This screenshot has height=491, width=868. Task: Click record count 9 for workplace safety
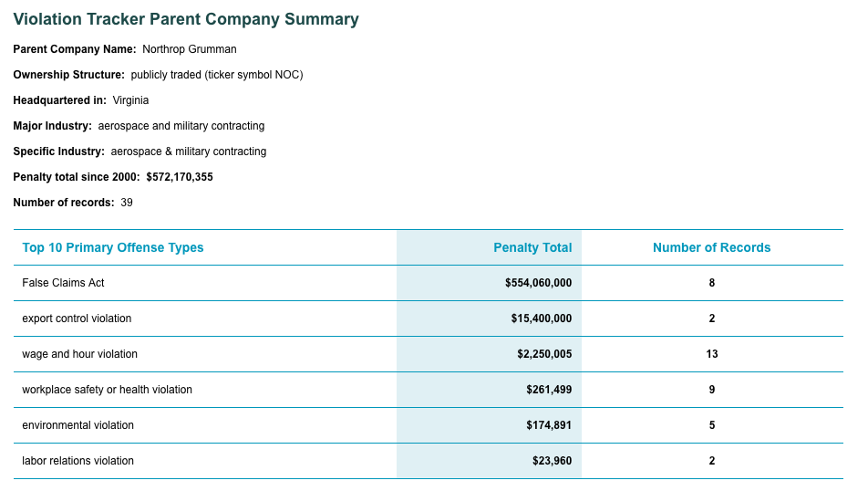click(x=712, y=389)
